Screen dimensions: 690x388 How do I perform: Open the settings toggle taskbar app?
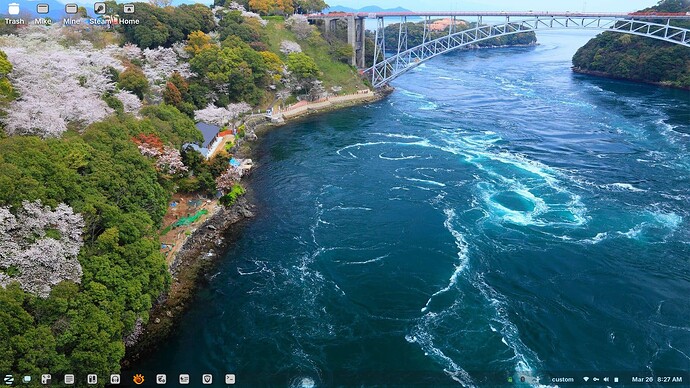(161, 379)
